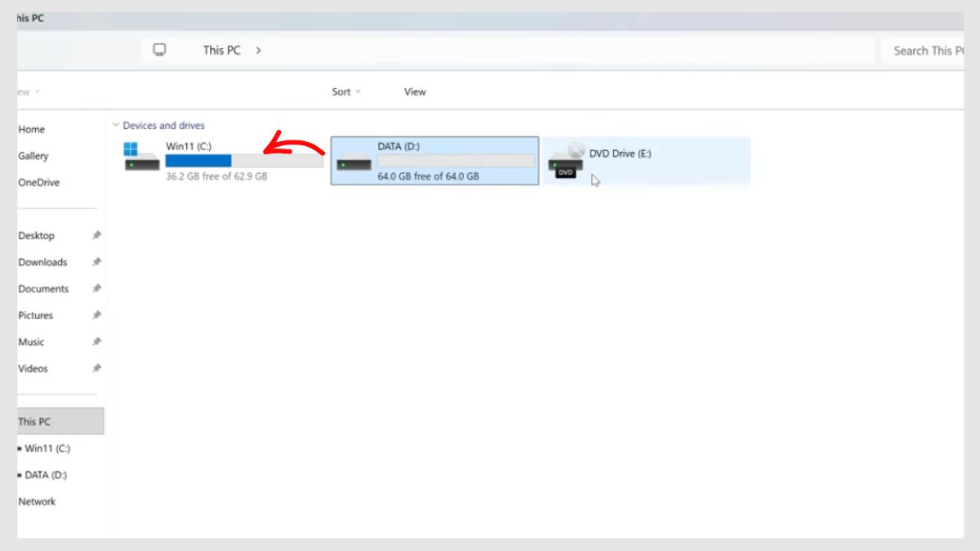Collapse the Devices and drives group
The image size is (980, 551).
[115, 125]
